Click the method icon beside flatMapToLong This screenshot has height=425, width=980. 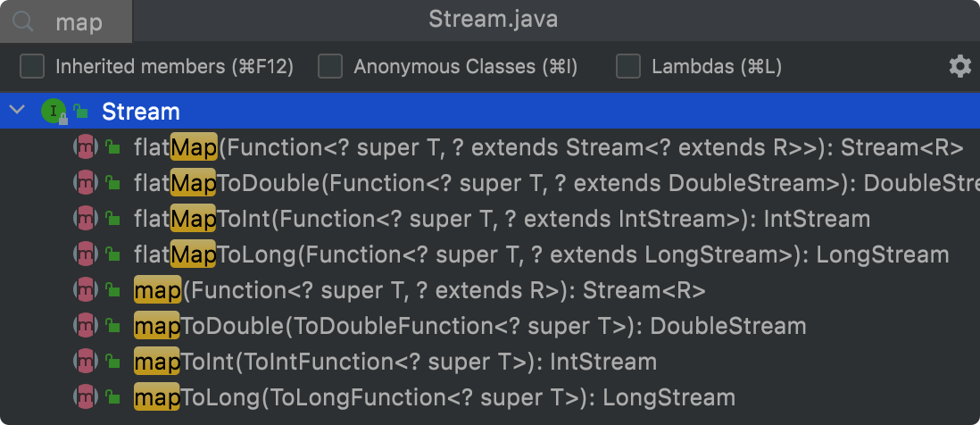tap(85, 254)
